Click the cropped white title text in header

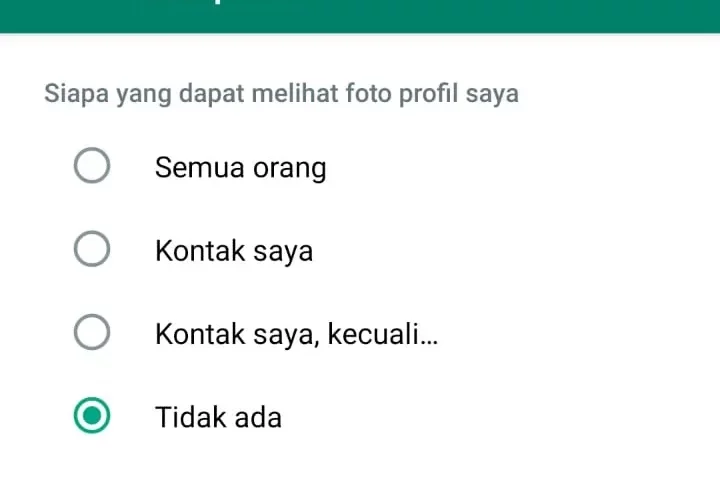pos(219,2)
